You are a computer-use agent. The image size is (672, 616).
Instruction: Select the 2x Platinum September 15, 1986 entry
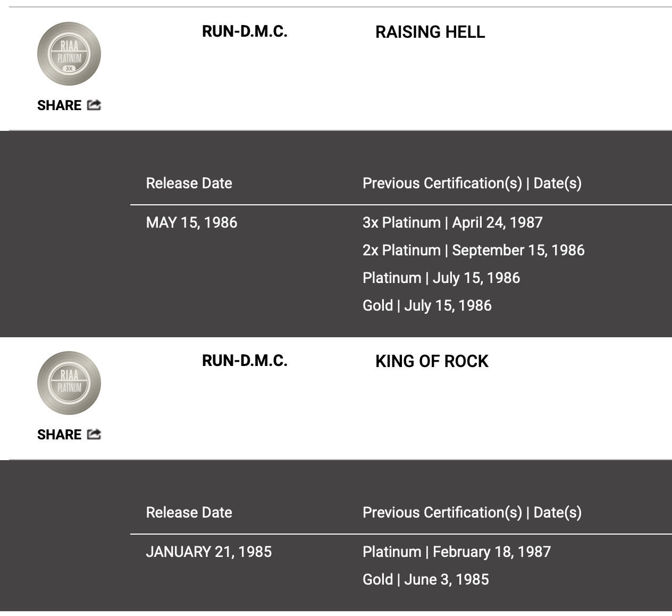pyautogui.click(x=473, y=250)
